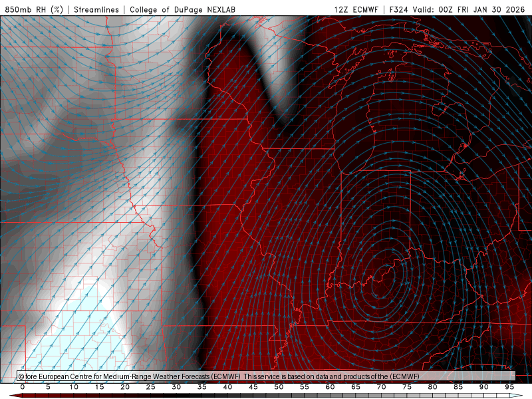Image resolution: width=532 pixels, height=399 pixels.
Task: Click the colorbar label '90'
Action: tap(483, 387)
